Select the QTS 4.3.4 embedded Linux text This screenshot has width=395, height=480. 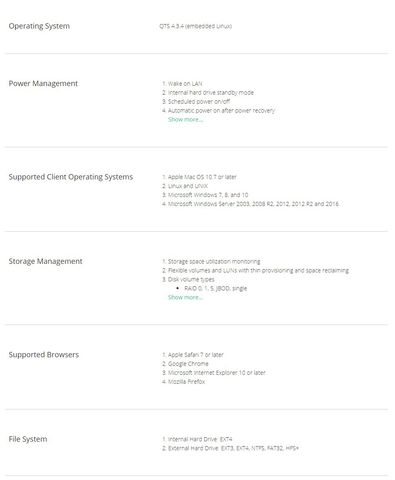[x=195, y=26]
